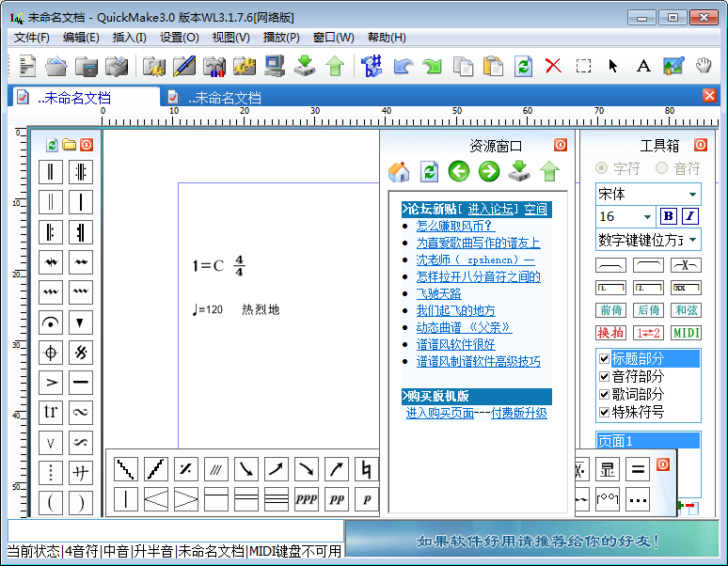Insert the segno symbol
Image resolution: width=728 pixels, height=566 pixels.
tap(81, 353)
